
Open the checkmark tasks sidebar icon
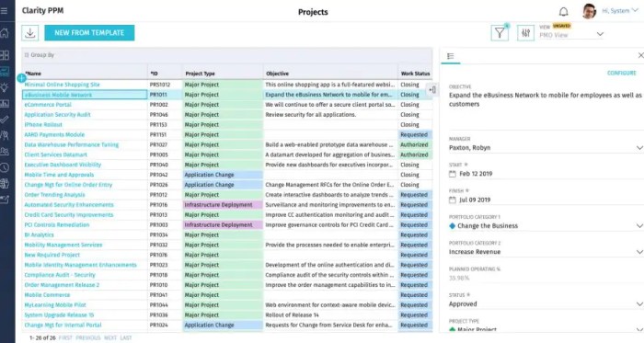coord(5,120)
